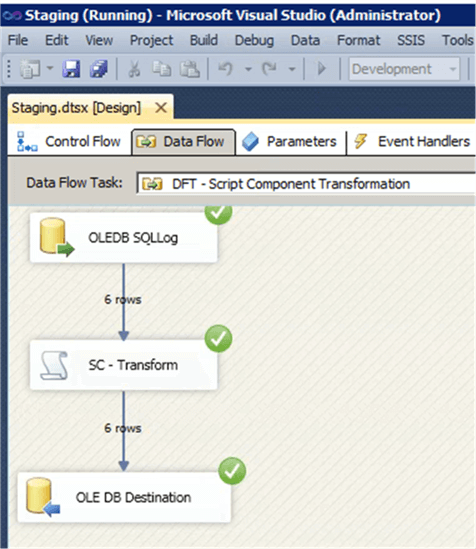Click the OLE DB Destination database icon

pyautogui.click(x=43, y=497)
